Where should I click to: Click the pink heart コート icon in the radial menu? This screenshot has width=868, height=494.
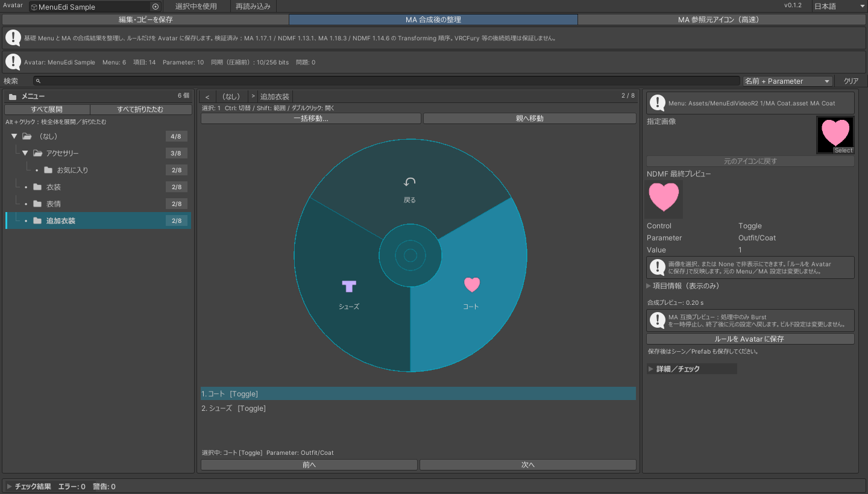pyautogui.click(x=471, y=285)
